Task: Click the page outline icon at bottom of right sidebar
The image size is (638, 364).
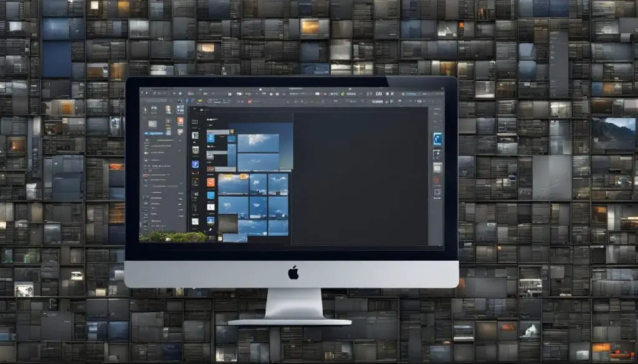Action: point(437,192)
